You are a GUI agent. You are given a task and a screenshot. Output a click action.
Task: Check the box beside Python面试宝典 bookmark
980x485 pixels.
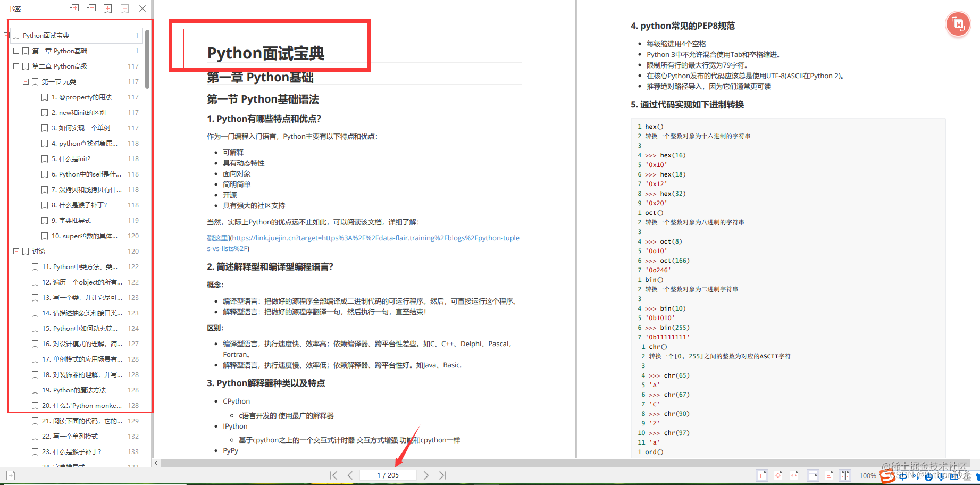[x=16, y=35]
